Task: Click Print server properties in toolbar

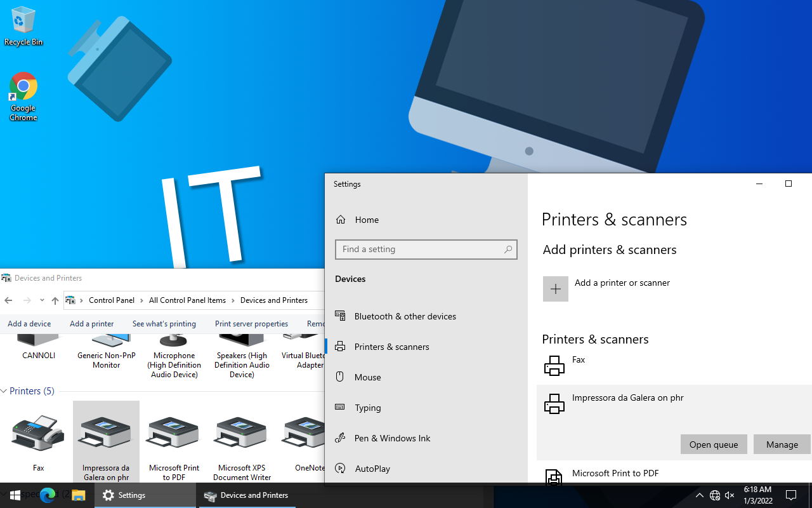Action: 251,324
